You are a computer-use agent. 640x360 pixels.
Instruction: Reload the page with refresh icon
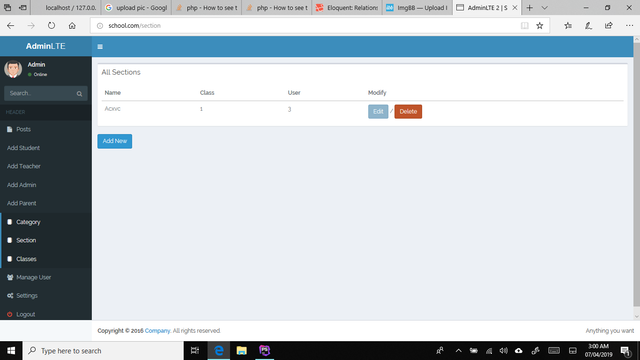pos(51,26)
